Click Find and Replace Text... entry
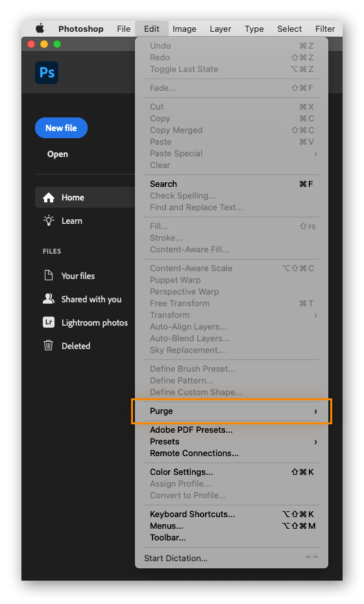 232,207
